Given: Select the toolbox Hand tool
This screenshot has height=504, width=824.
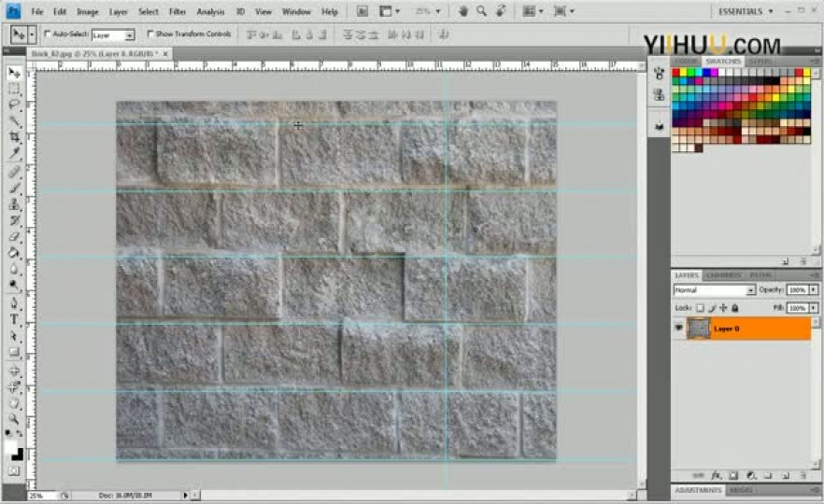Looking at the screenshot, I should [x=14, y=403].
